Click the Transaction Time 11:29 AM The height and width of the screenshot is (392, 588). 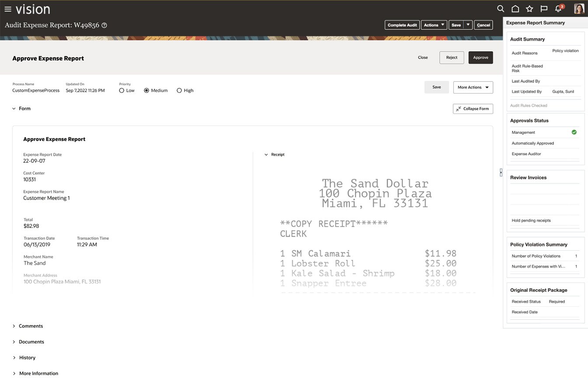87,245
